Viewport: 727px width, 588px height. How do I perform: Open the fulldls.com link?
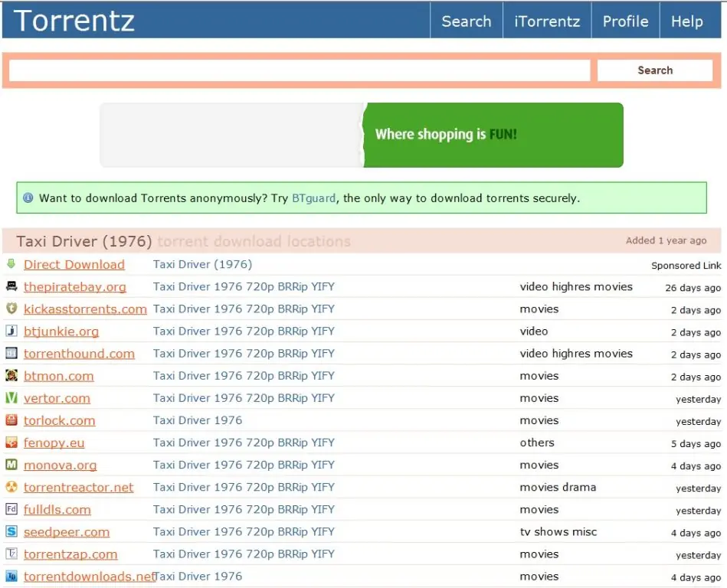pyautogui.click(x=57, y=510)
